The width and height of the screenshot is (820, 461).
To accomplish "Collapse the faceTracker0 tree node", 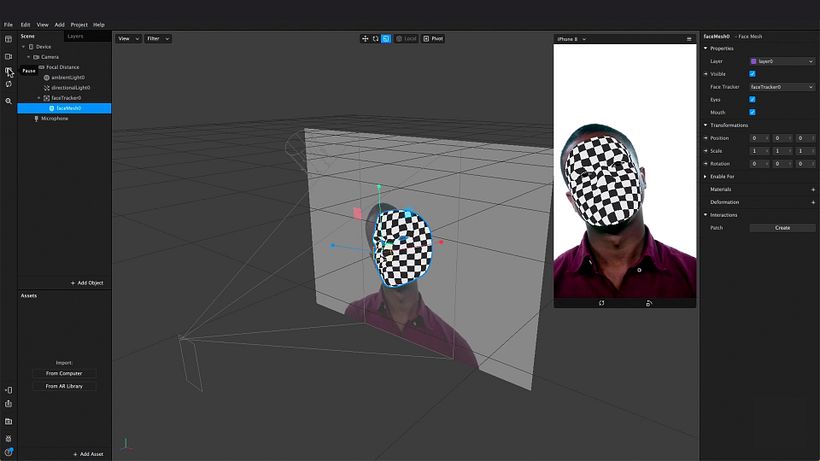I will click(39, 98).
